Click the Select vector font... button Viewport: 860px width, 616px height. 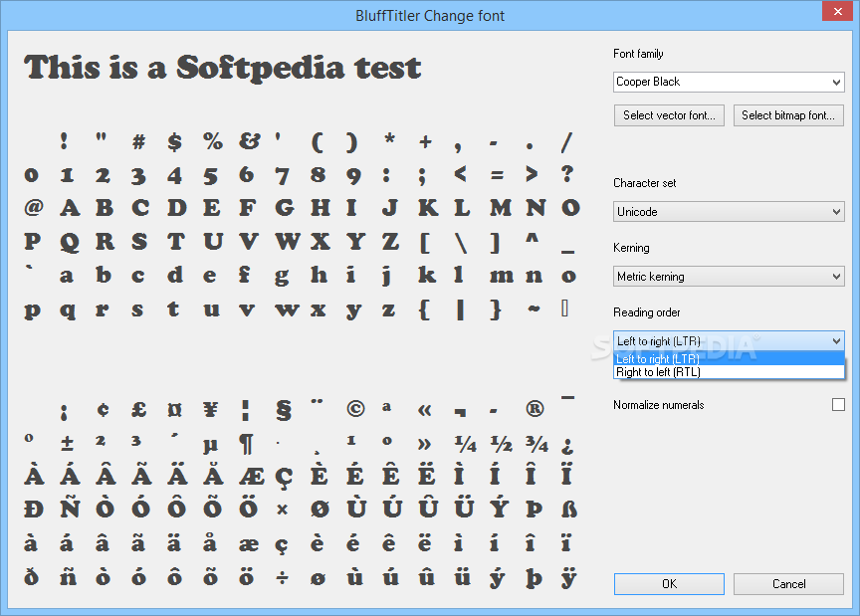tap(669, 115)
